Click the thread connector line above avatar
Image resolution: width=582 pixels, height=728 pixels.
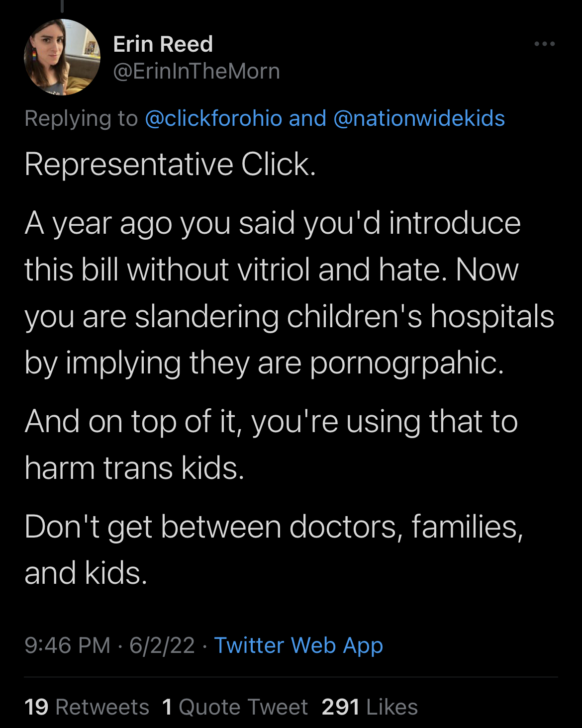(x=62, y=6)
